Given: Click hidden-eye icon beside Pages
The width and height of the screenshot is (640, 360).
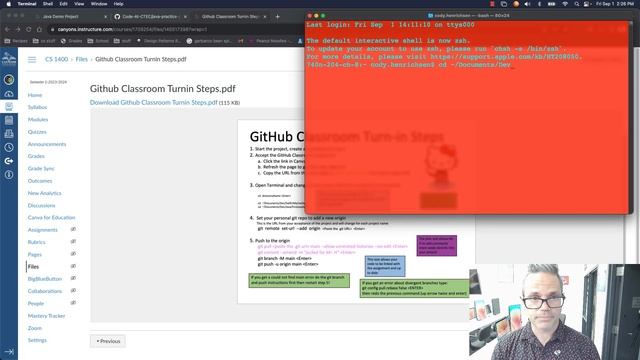Looking at the screenshot, I should (73, 254).
